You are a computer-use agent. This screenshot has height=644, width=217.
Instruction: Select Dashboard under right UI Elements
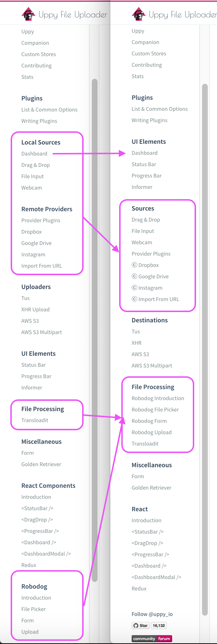(x=144, y=153)
